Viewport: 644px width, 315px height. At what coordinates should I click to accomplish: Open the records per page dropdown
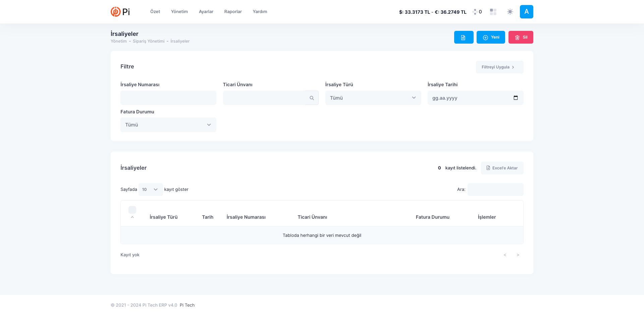(x=150, y=190)
